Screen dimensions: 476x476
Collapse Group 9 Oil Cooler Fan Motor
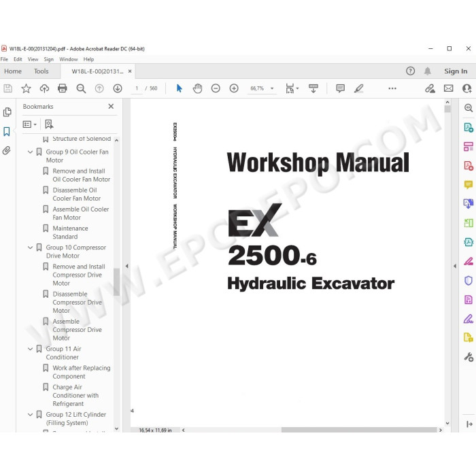click(x=30, y=152)
